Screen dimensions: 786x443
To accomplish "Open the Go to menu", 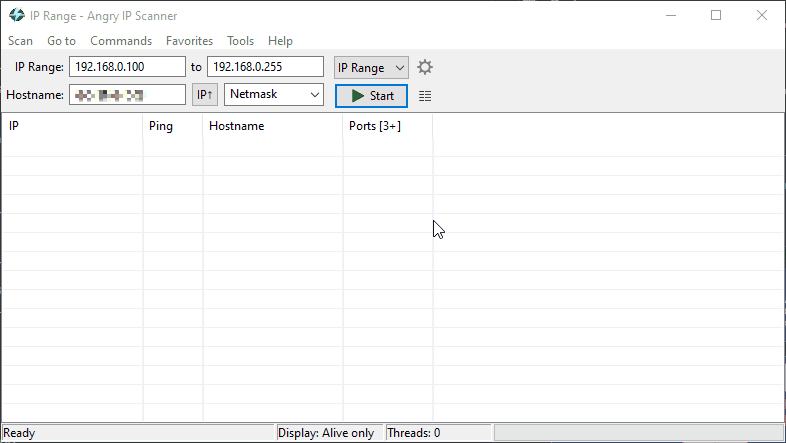I will (61, 41).
